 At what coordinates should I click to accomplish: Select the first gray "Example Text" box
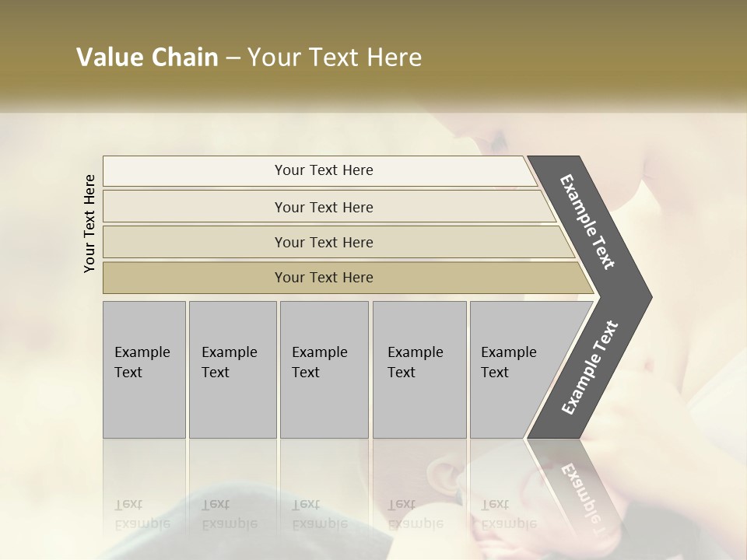tap(144, 369)
